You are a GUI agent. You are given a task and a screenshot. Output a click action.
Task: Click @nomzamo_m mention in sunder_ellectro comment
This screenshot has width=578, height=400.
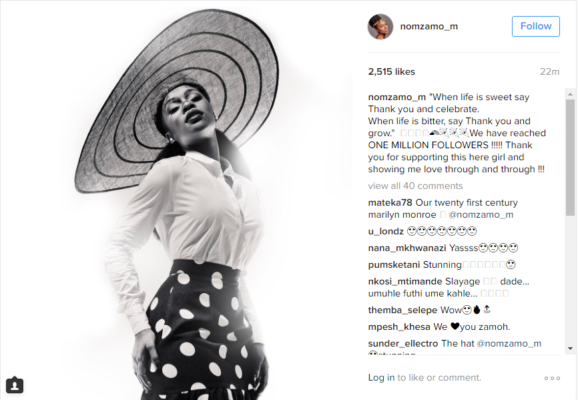pos(509,344)
